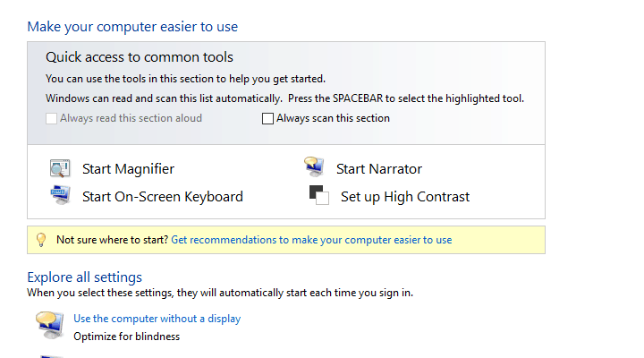Viewport: 644px width, 358px height.
Task: Toggle 'Always read this section aloud' checkbox
Action: pyautogui.click(x=51, y=118)
